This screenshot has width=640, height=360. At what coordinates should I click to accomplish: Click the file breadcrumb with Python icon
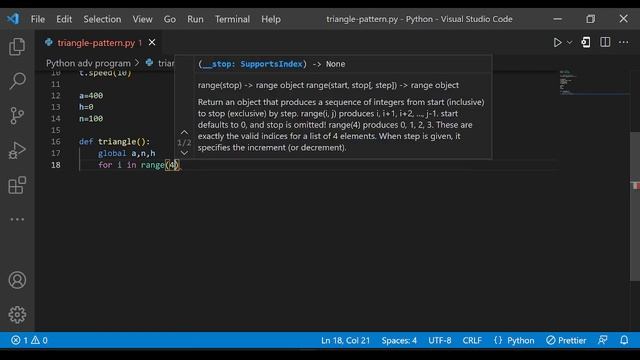pyautogui.click(x=160, y=63)
